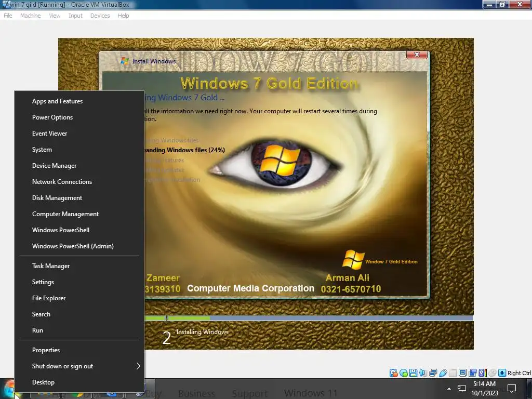Image resolution: width=532 pixels, height=399 pixels.
Task: Open the USB devices indicator icon
Action: (443, 373)
